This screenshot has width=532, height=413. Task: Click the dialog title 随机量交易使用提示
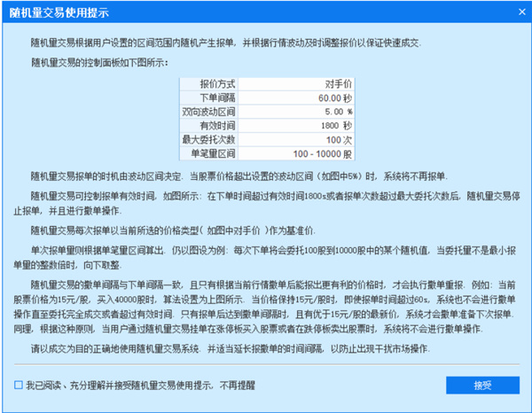click(62, 10)
